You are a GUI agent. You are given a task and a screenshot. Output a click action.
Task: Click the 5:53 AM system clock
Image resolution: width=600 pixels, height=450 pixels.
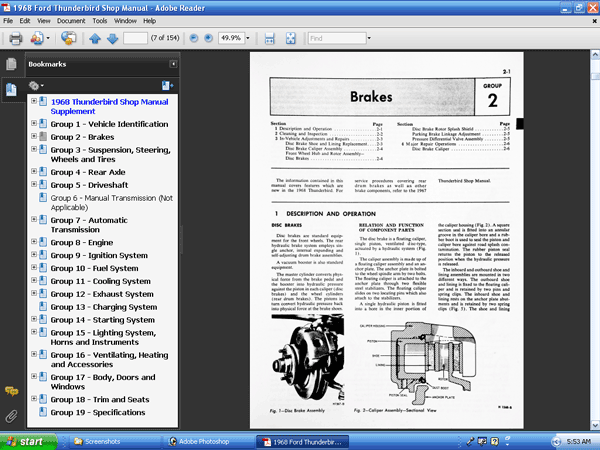(578, 442)
